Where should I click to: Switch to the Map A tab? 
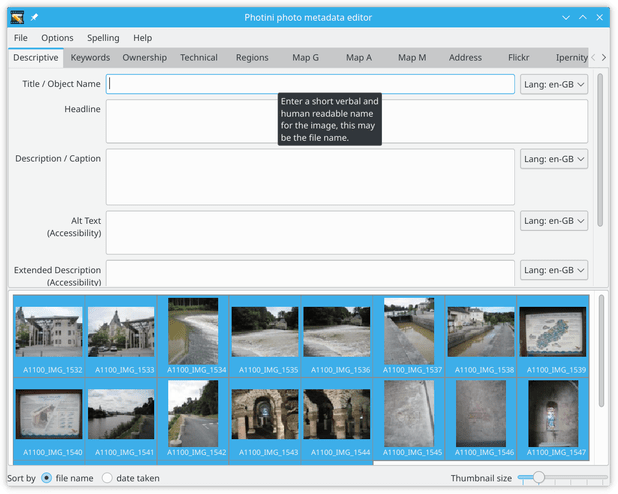point(359,58)
